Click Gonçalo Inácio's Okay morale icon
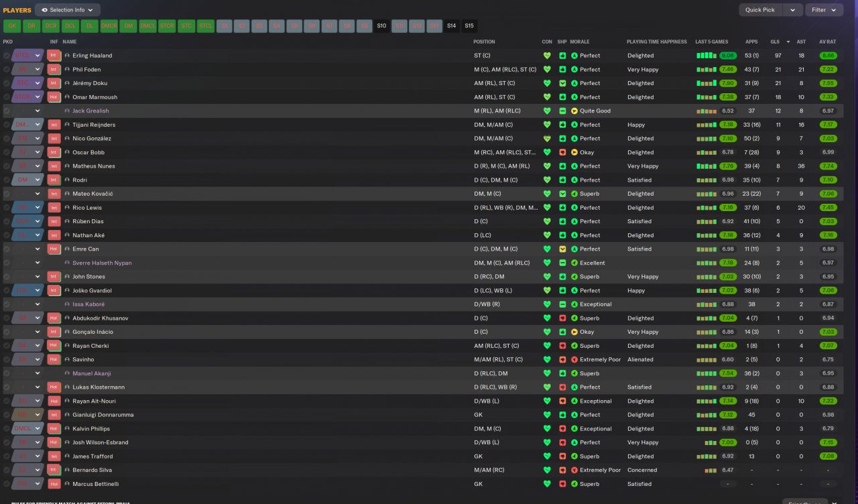The height and width of the screenshot is (504, 858). (574, 332)
